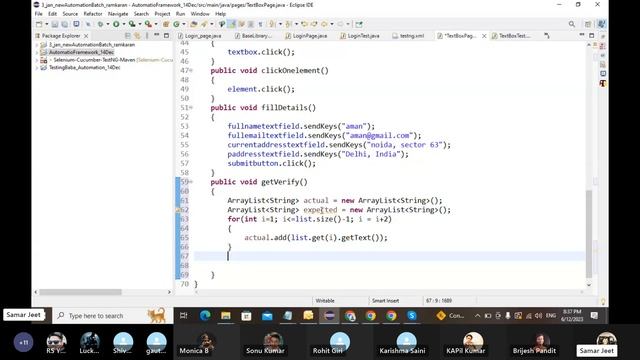Click the Package Explorer view menu icon
Viewport: 640px width, 360px height.
pyautogui.click(x=147, y=36)
